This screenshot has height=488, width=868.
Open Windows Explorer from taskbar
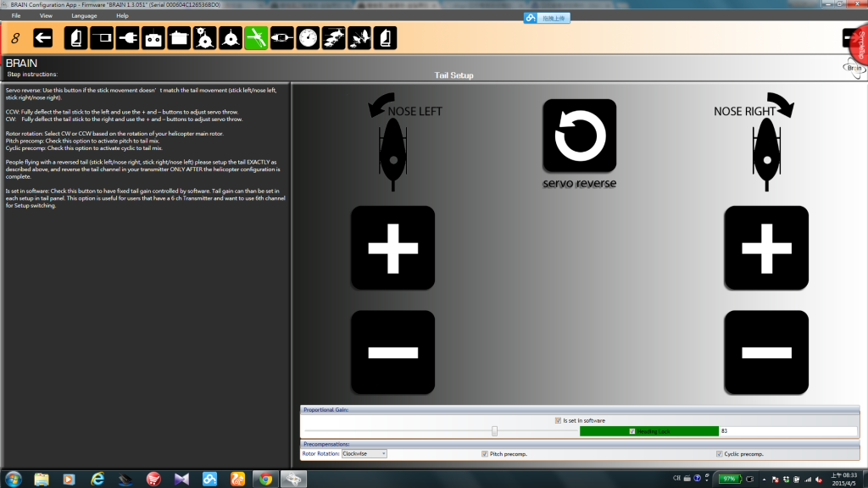pos(41,479)
